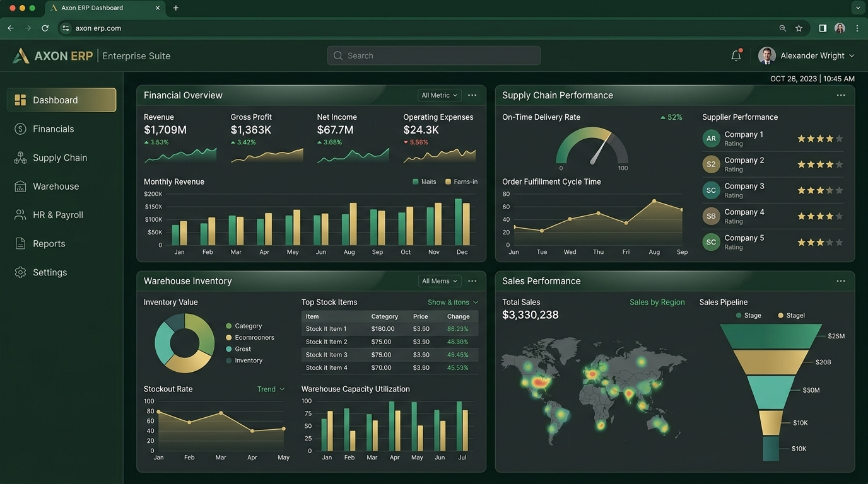Expand Alexander Wright user menu
This screenshot has width=868, height=484.
coord(806,55)
